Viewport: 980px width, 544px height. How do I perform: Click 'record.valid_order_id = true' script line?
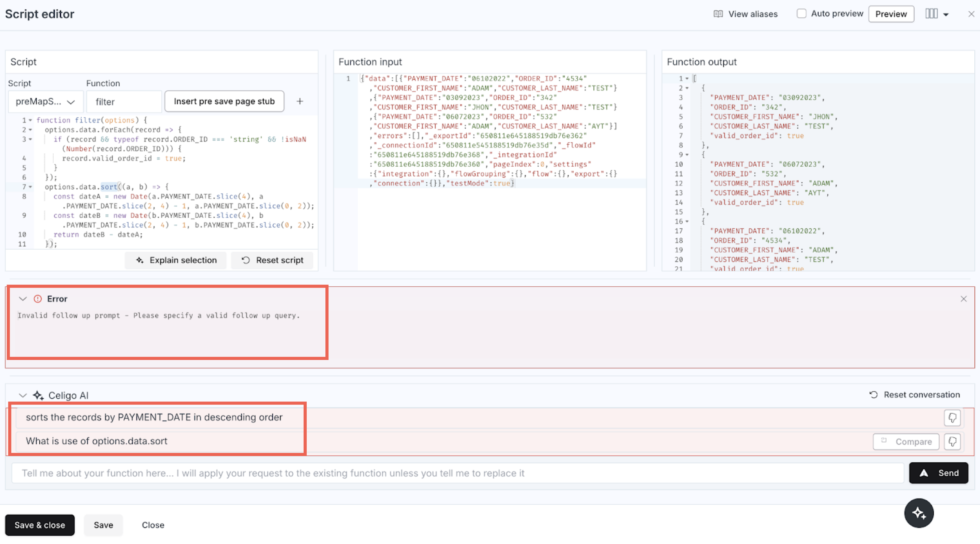click(x=124, y=158)
